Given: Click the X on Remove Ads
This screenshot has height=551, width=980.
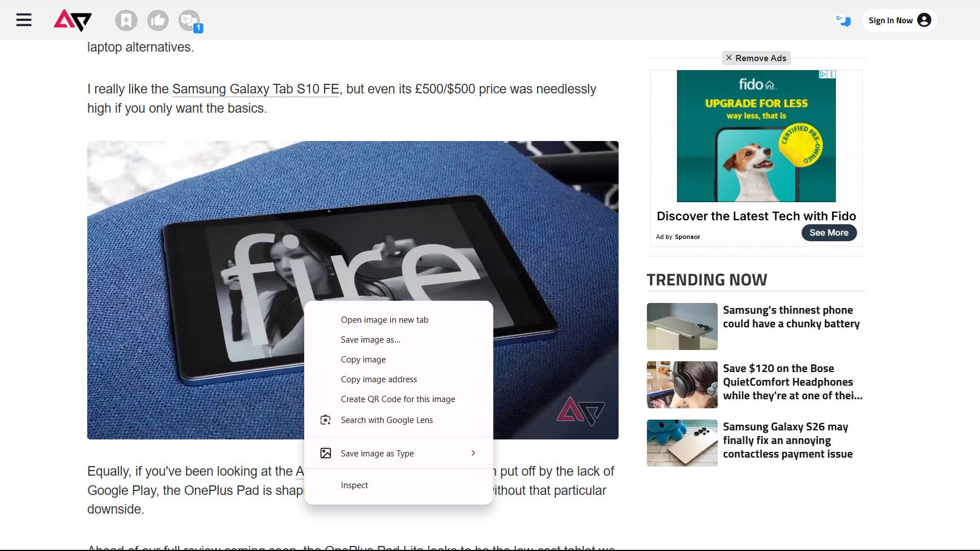Looking at the screenshot, I should point(729,58).
